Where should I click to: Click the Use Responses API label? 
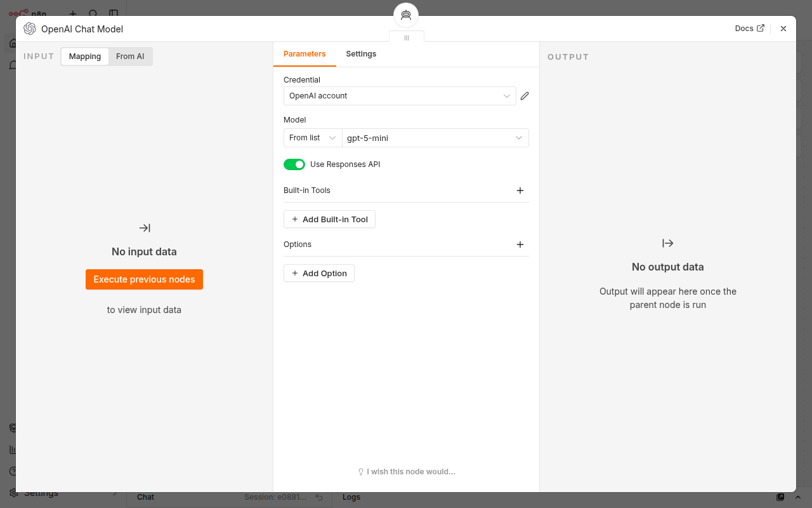tap(345, 164)
